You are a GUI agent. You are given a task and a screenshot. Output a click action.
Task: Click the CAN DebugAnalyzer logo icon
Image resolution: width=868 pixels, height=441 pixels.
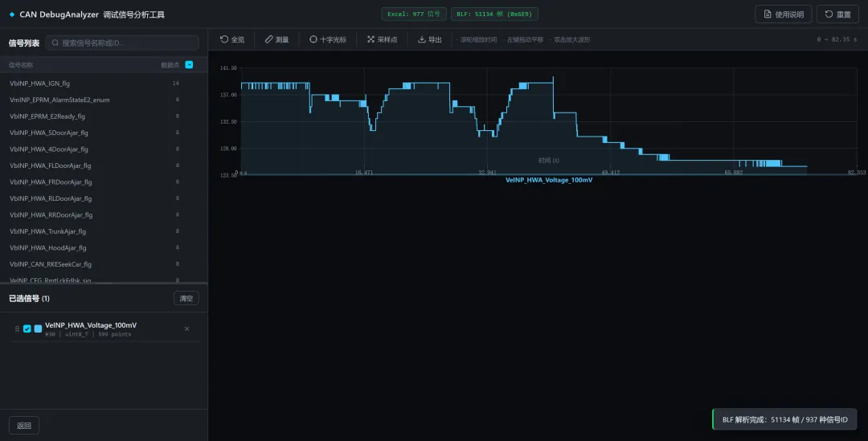point(11,14)
